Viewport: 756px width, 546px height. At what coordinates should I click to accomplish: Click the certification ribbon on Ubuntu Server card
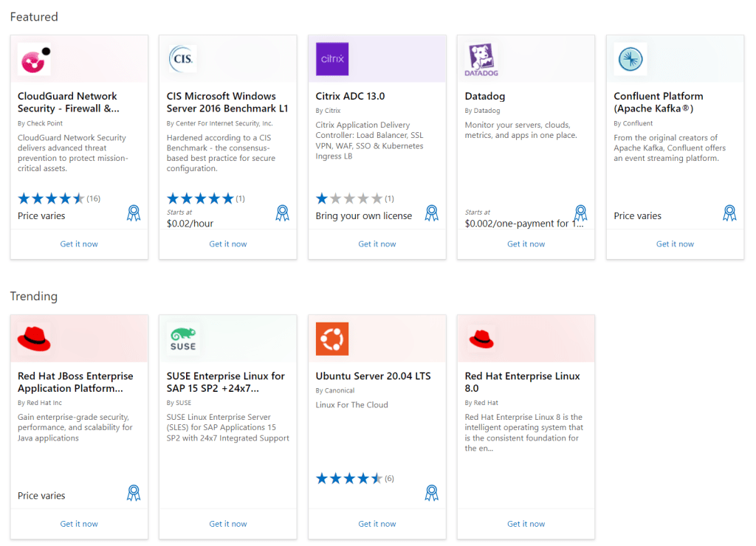pos(432,493)
